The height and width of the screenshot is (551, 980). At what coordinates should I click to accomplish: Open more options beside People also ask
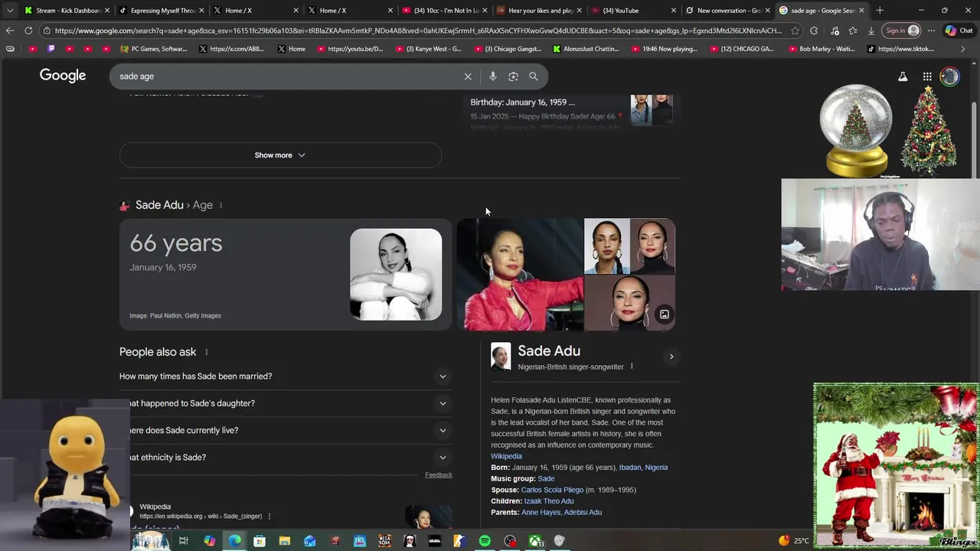tap(206, 352)
